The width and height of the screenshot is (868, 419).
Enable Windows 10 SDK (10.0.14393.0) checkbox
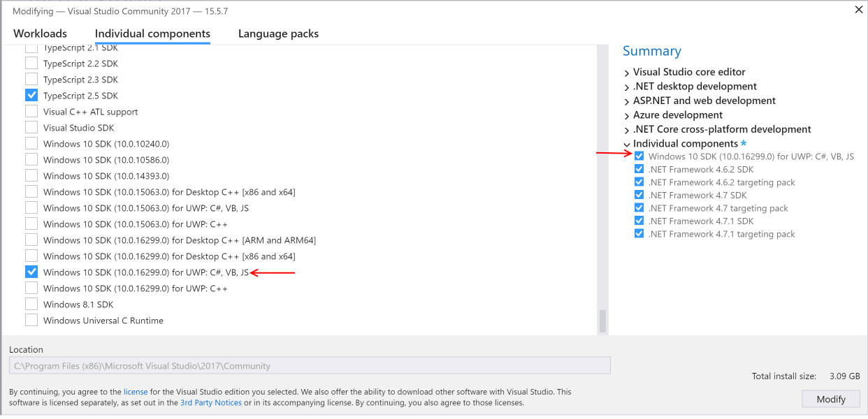[x=31, y=176]
